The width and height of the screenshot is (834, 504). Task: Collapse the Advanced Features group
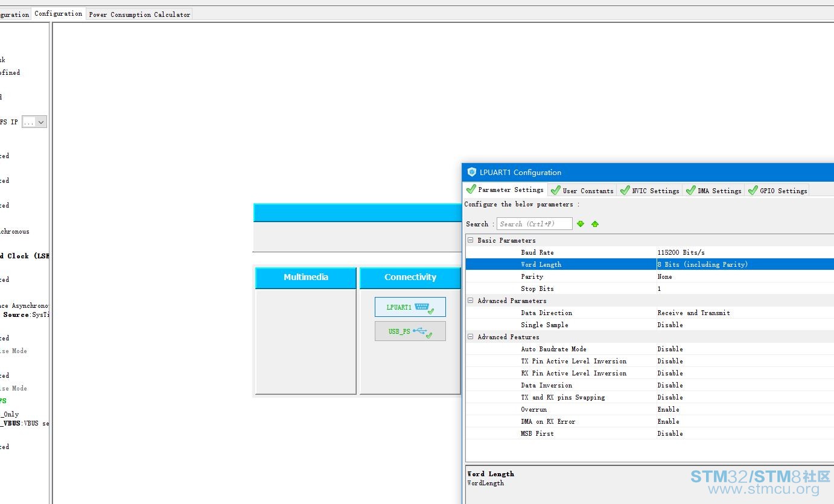[470, 337]
